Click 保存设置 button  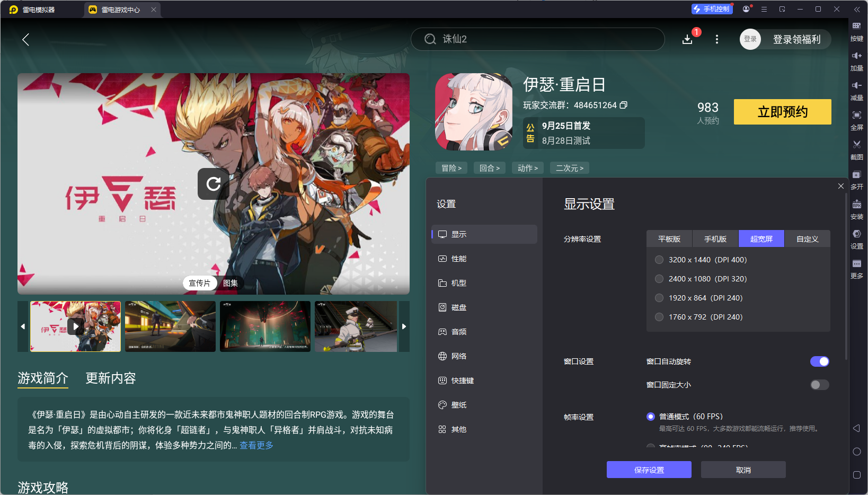point(649,470)
